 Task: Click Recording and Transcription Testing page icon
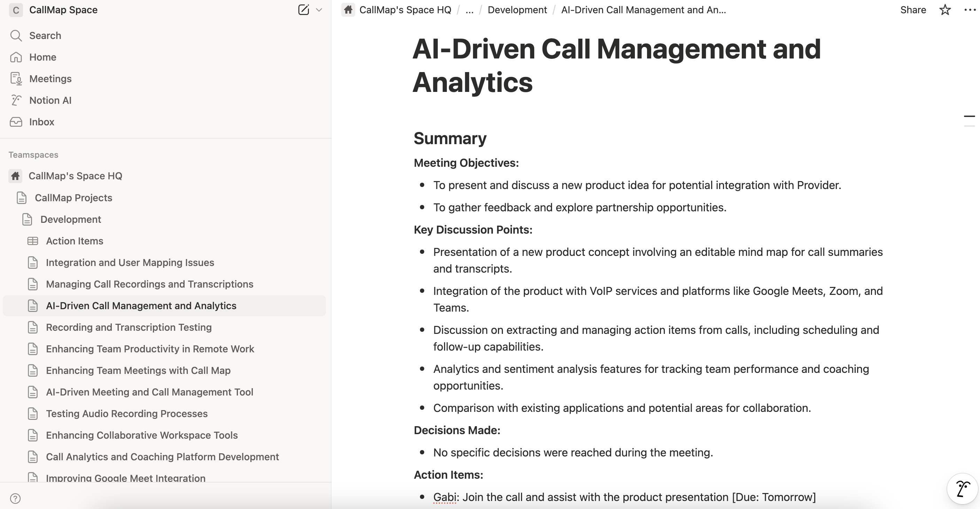[x=33, y=327]
